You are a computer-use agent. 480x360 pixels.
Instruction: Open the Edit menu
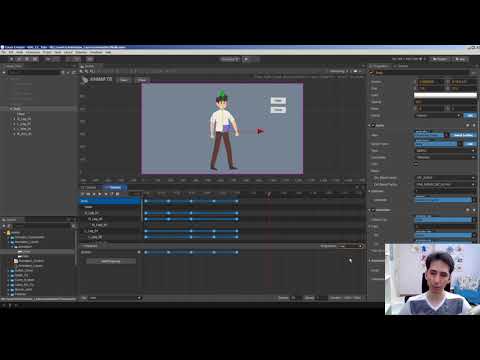click(11, 52)
